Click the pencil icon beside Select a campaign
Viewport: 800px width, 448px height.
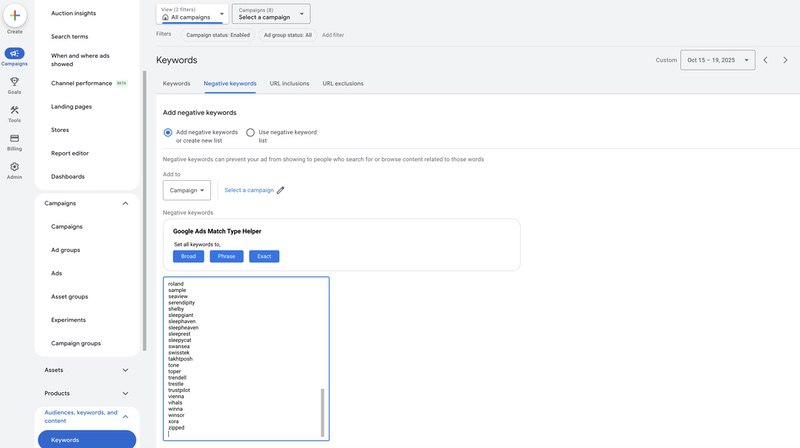281,190
